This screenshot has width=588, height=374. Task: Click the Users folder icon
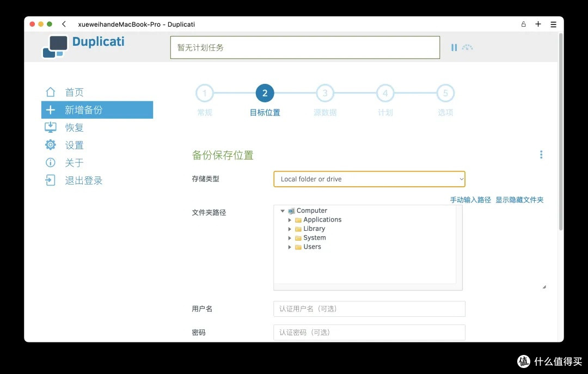(x=298, y=247)
